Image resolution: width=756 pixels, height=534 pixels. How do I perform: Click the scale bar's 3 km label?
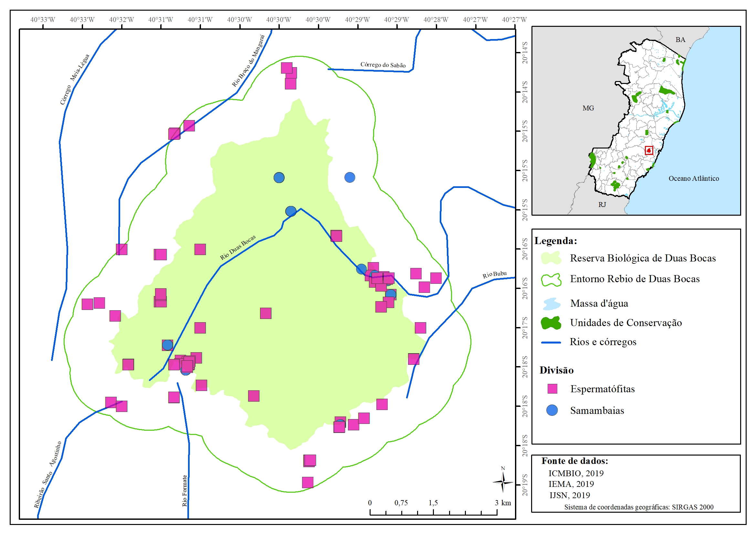click(502, 502)
